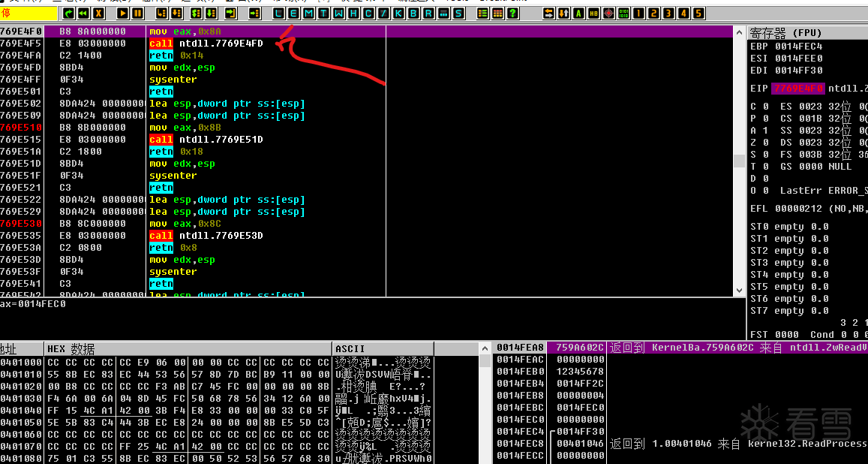Click the EDI 0014FF30 register row
This screenshot has height=464, width=868.
tap(787, 71)
